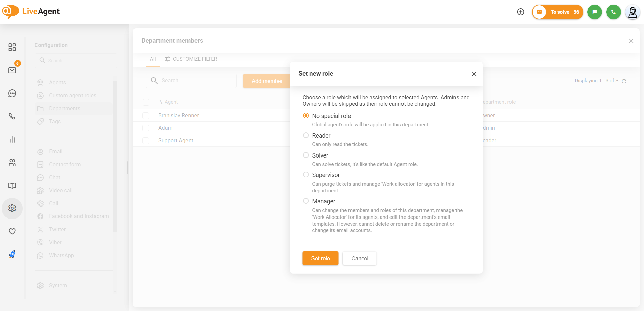
Task: Select the Reader role radio button
Action: (x=306, y=135)
